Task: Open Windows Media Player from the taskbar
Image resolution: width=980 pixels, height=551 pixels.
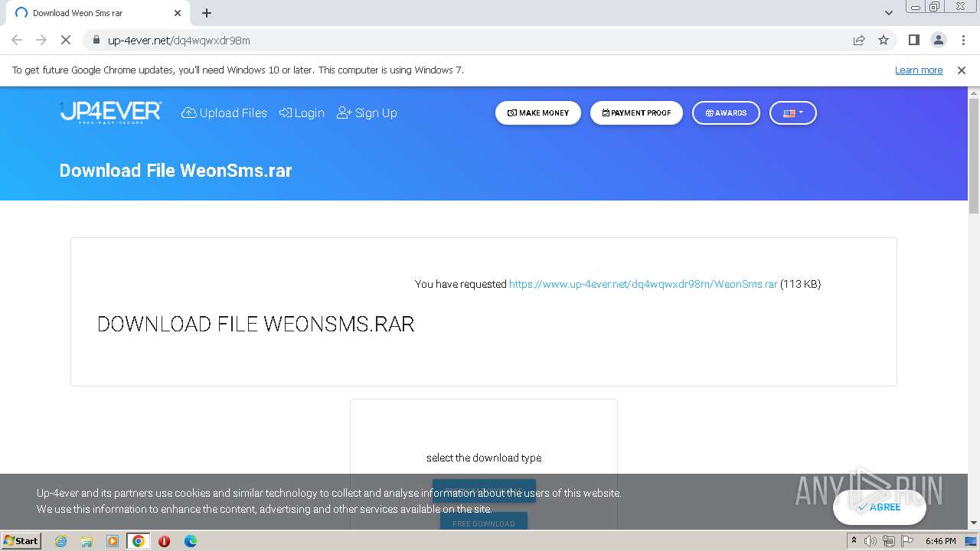Action: point(113,541)
